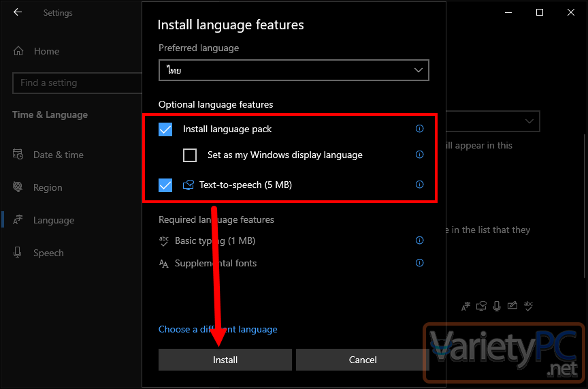Check Set as my Windows display language
The width and height of the screenshot is (588, 389).
(190, 155)
